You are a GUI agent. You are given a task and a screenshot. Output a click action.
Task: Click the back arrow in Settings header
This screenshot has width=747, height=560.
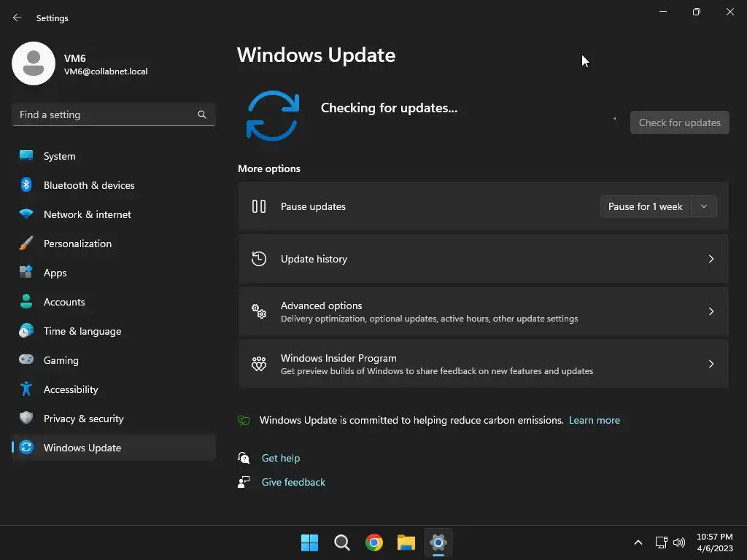click(18, 17)
